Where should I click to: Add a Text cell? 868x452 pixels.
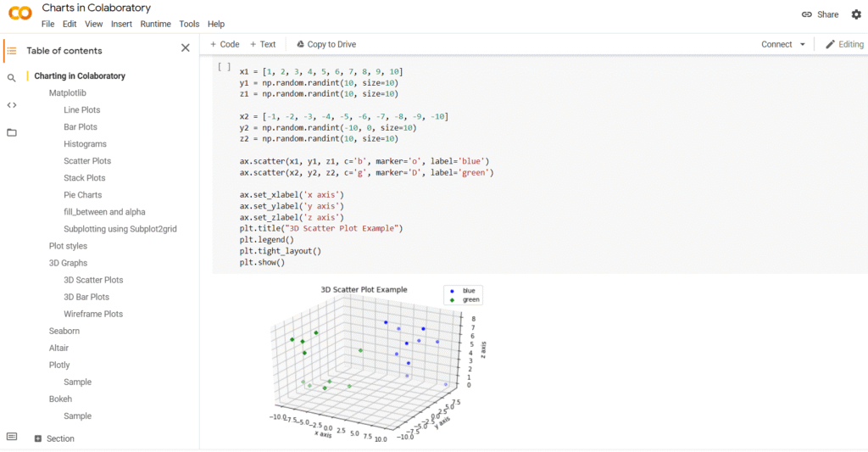(x=263, y=44)
